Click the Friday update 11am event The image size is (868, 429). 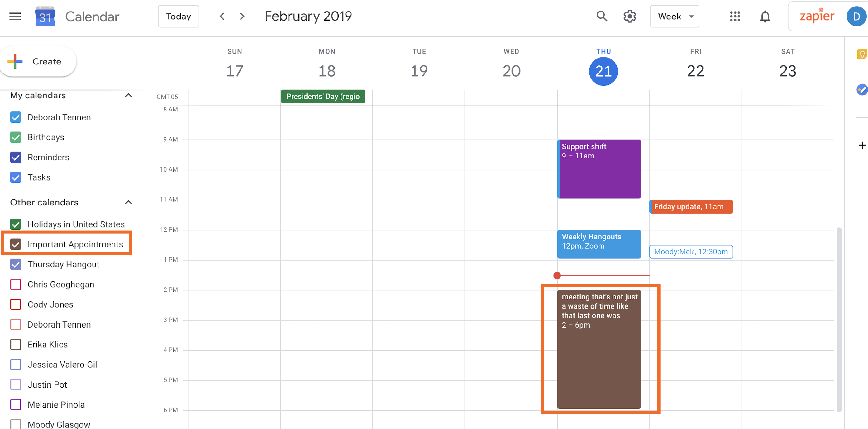pyautogui.click(x=691, y=206)
